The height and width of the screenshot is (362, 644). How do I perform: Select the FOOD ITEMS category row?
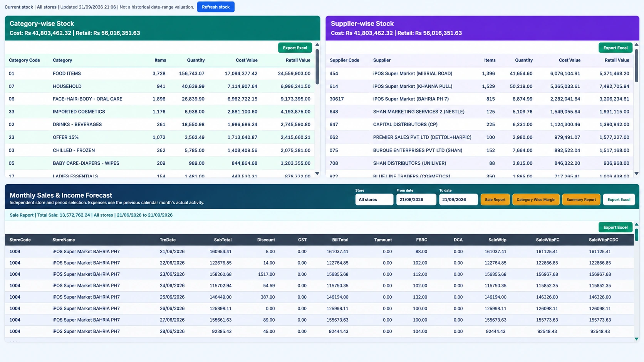[x=160, y=73]
